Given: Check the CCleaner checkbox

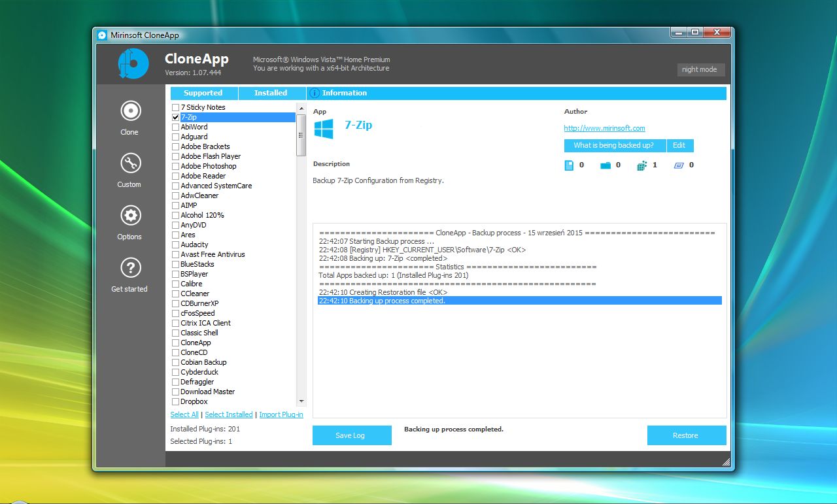Looking at the screenshot, I should 175,294.
